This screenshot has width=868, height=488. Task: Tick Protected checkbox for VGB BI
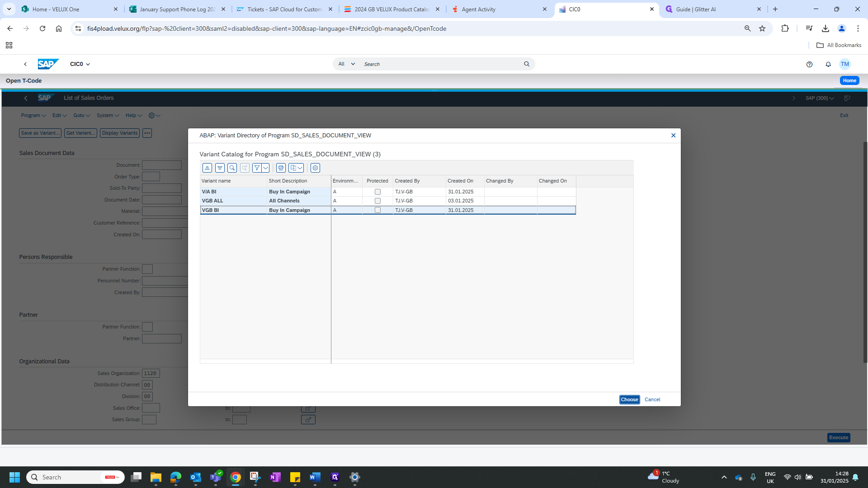377,210
